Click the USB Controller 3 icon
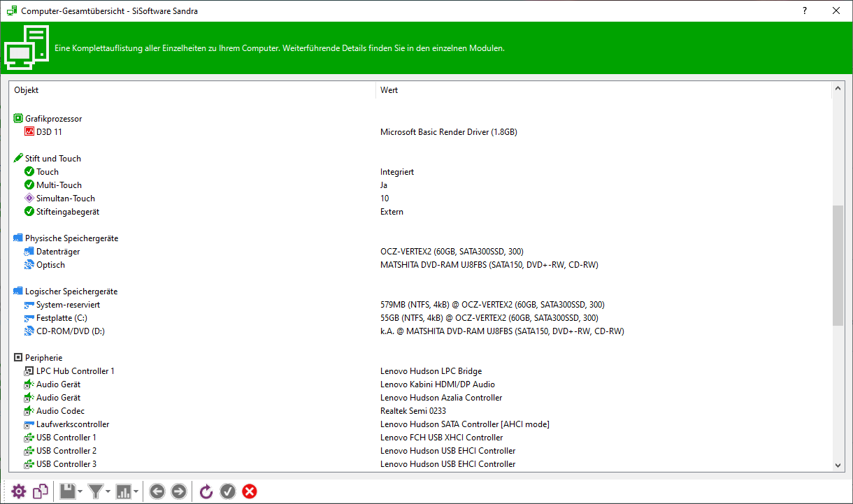 pyautogui.click(x=29, y=464)
